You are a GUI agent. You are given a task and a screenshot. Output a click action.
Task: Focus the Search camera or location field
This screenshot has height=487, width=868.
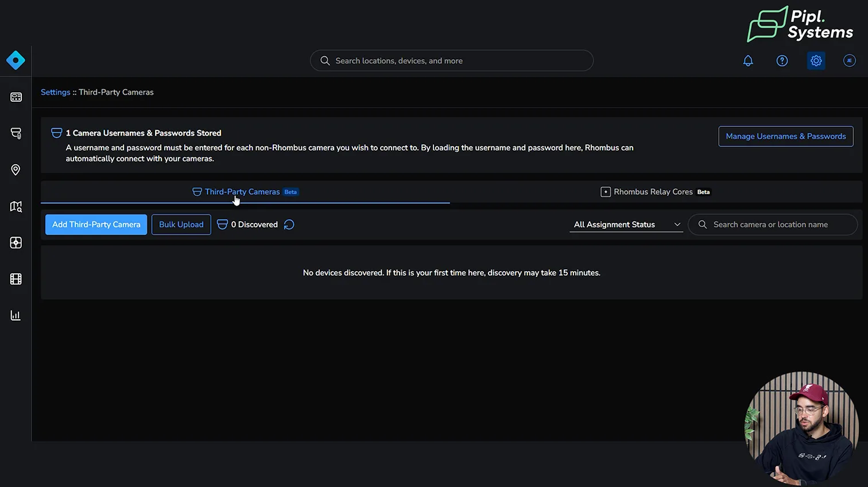click(779, 225)
